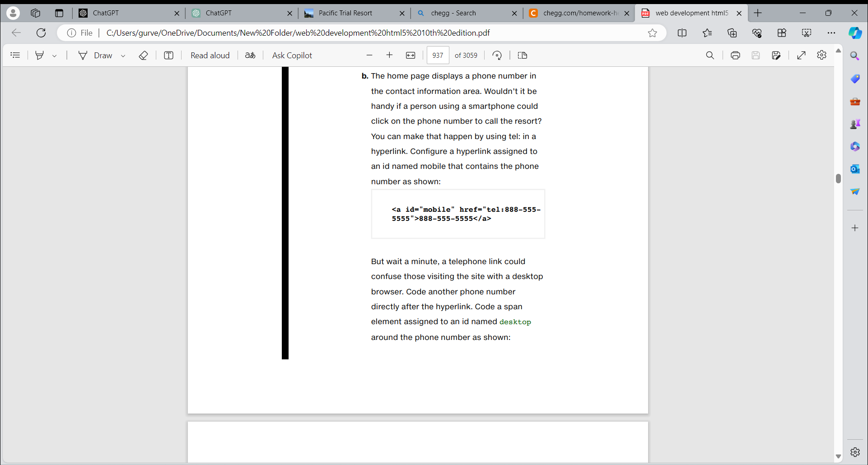The width and height of the screenshot is (868, 465).
Task: Add text with the Text annotation tool
Action: point(168,55)
